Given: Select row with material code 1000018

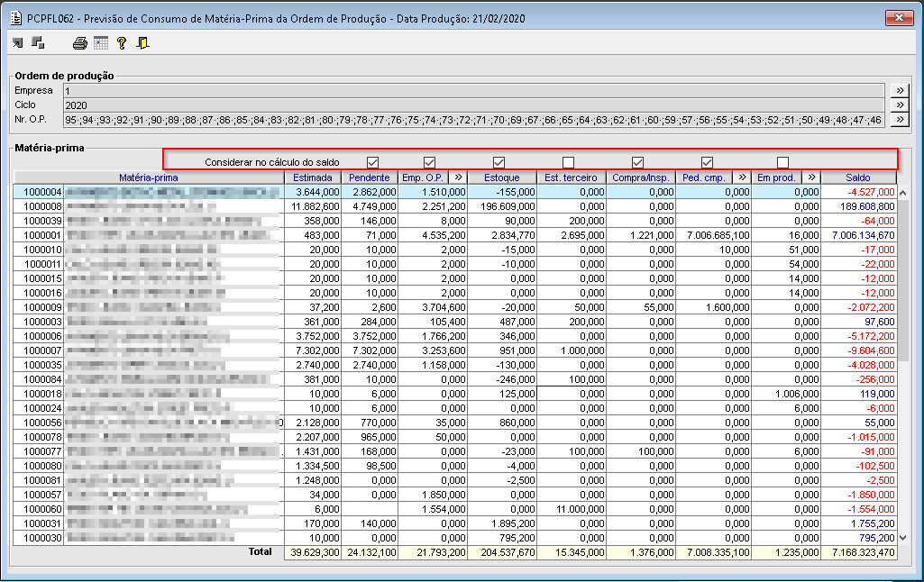Looking at the screenshot, I should click(455, 394).
